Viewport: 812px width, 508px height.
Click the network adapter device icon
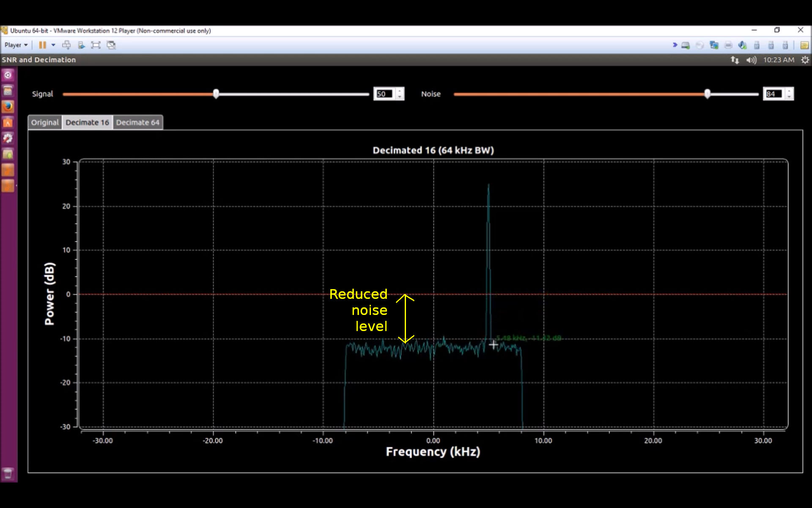point(714,45)
